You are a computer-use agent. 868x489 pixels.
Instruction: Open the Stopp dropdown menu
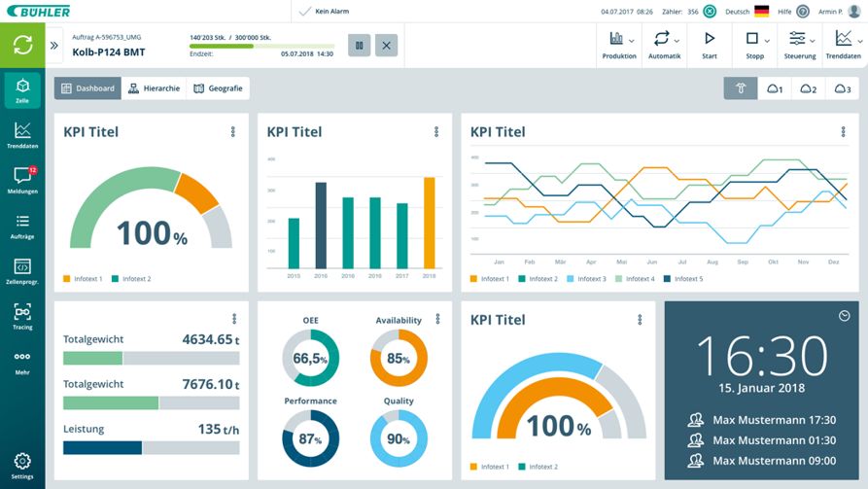click(754, 44)
